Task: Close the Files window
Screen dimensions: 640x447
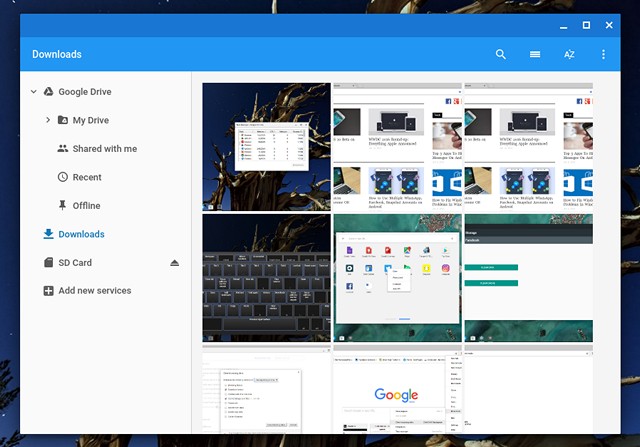Action: click(x=609, y=25)
